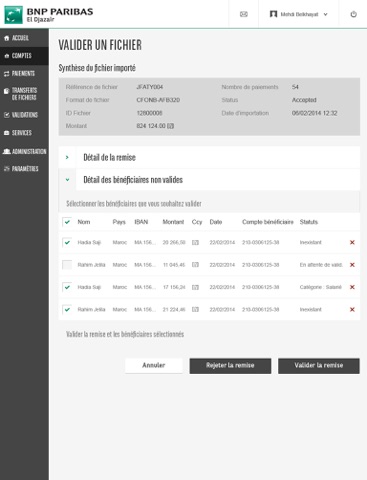Click the IBAN column header
Screen dimensions: 367x480
click(141, 222)
